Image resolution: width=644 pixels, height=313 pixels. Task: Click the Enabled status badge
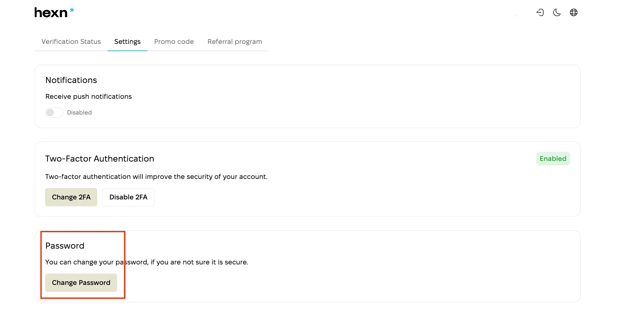553,159
